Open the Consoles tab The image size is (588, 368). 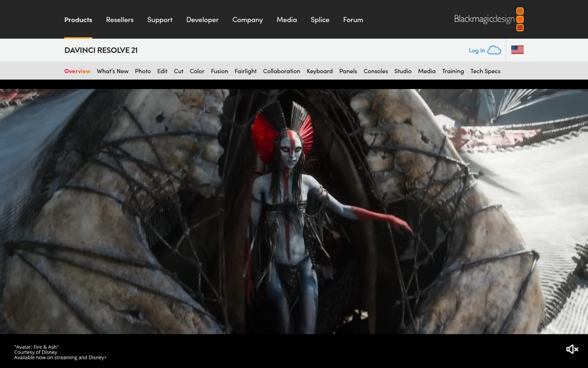tap(376, 71)
